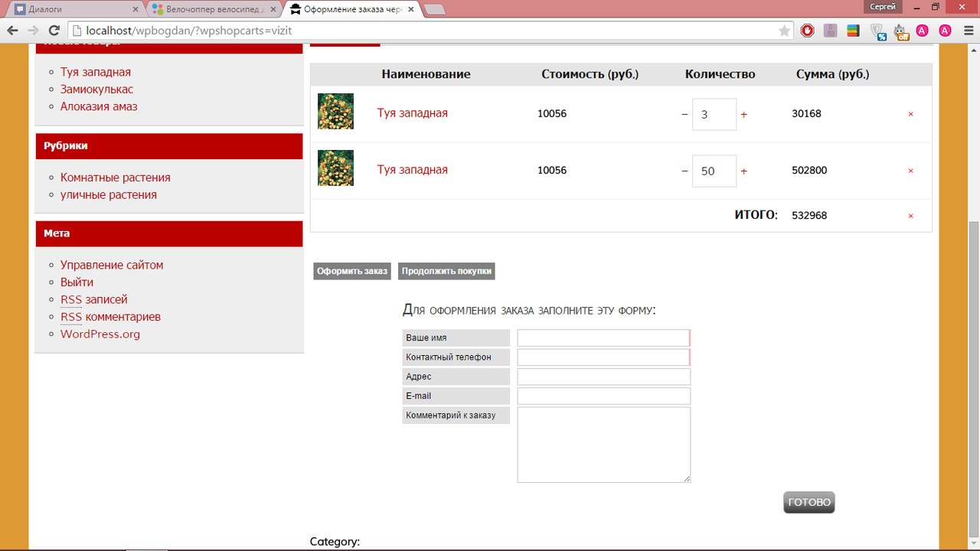The height and width of the screenshot is (551, 980).
Task: Click the browser forward arrow
Action: tap(33, 31)
